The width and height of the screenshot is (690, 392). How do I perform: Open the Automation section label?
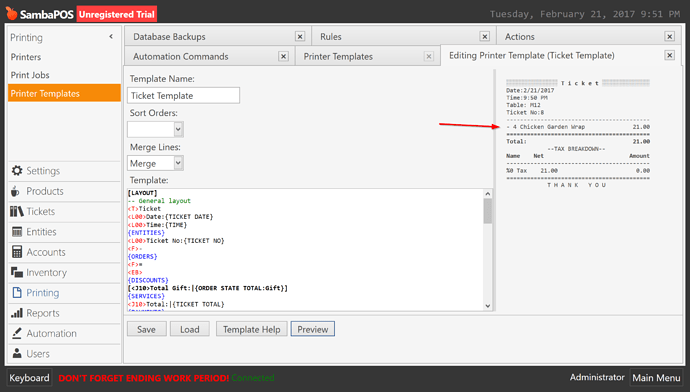(x=51, y=333)
